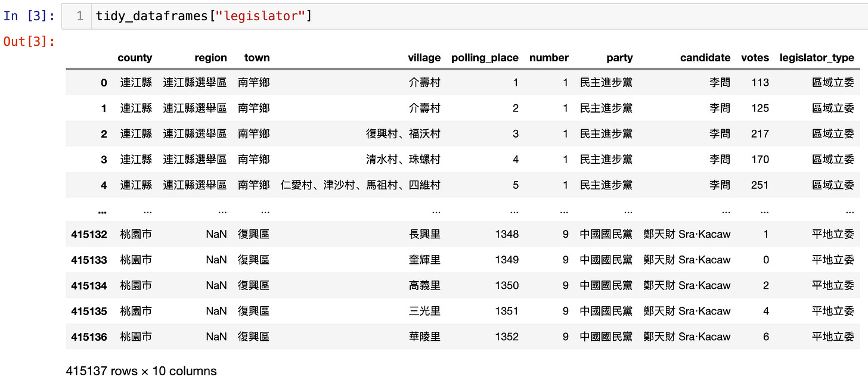Click village cell "長興里"
This screenshot has width=868, height=383.
coord(425,234)
